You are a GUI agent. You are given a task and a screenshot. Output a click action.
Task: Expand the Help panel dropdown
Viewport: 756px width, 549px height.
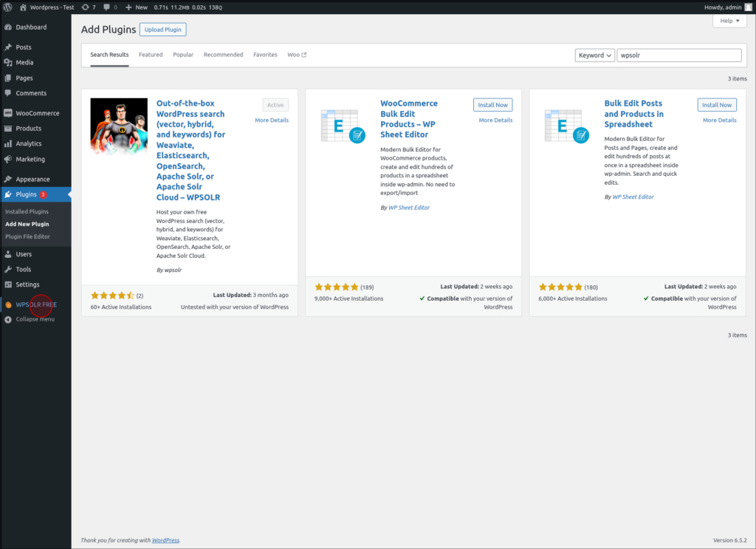coord(729,21)
